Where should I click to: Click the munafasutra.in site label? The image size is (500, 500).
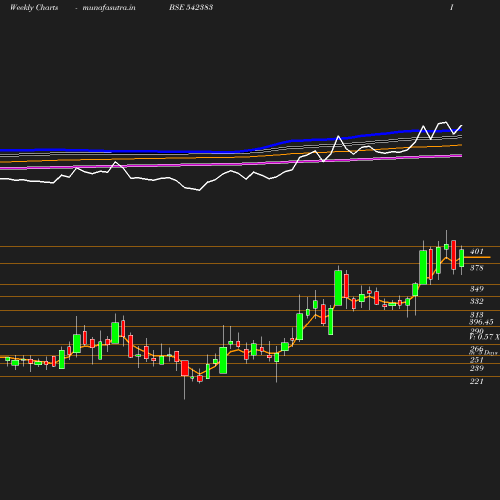109,8
